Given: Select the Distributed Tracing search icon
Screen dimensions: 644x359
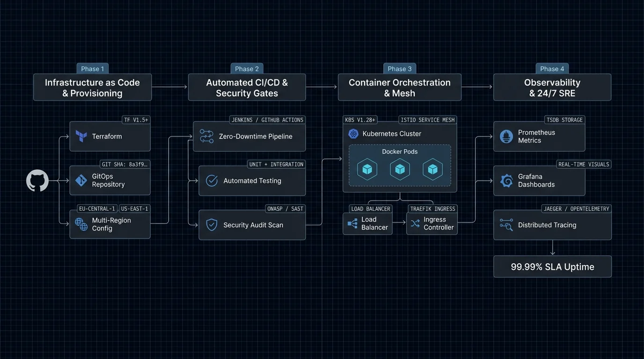Looking at the screenshot, I should [x=506, y=225].
